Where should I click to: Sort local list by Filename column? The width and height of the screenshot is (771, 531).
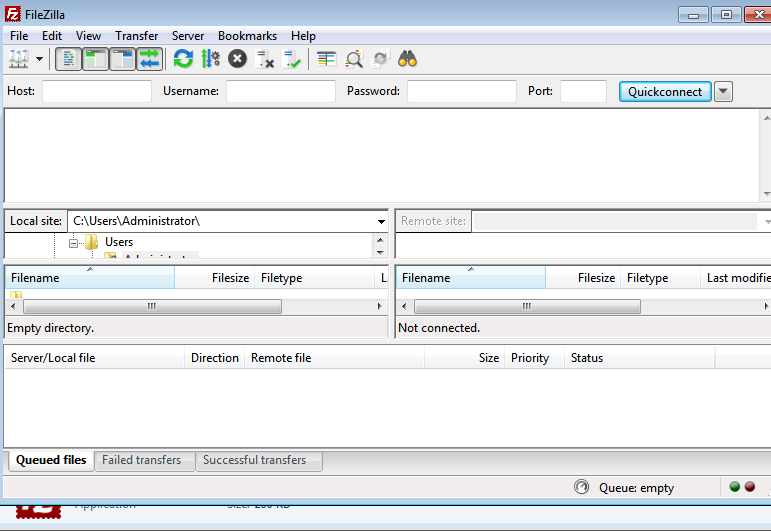click(x=89, y=278)
